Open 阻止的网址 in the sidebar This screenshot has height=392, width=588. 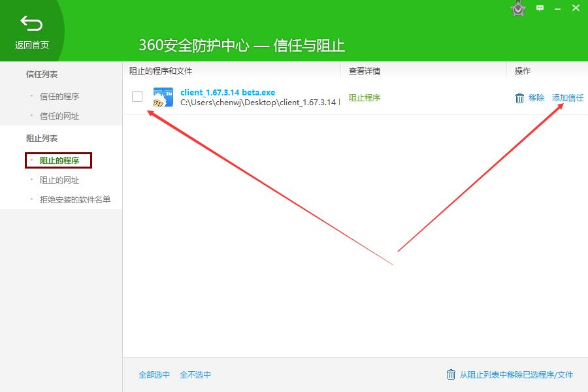pyautogui.click(x=59, y=180)
